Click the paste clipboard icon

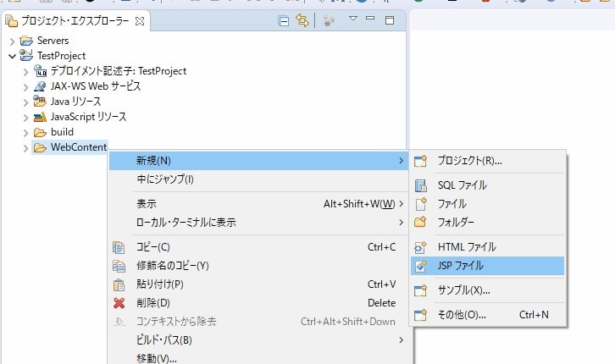(x=119, y=284)
